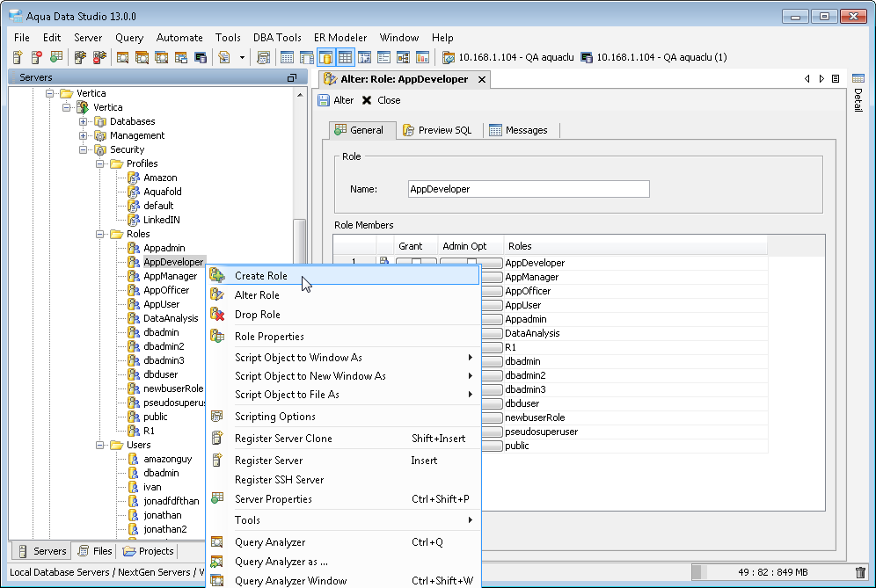This screenshot has width=876, height=588.
Task: Click the server properties grid toolbar icon
Action: [56, 57]
